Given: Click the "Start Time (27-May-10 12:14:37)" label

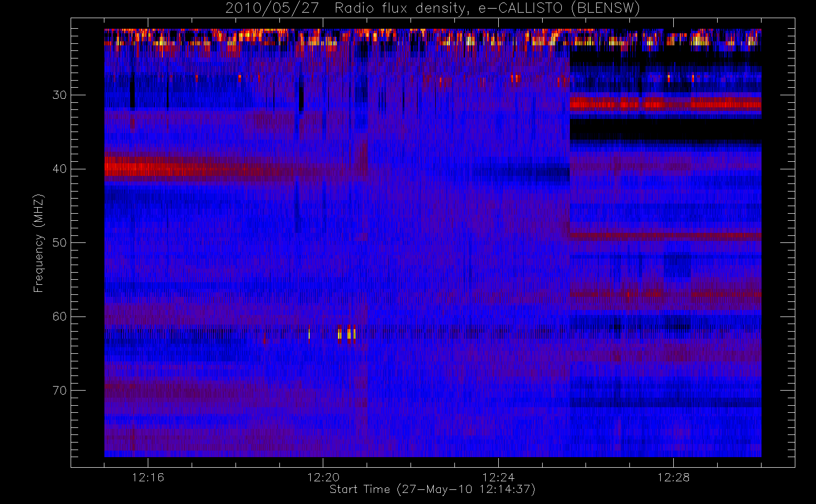Looking at the screenshot, I should click(432, 489).
